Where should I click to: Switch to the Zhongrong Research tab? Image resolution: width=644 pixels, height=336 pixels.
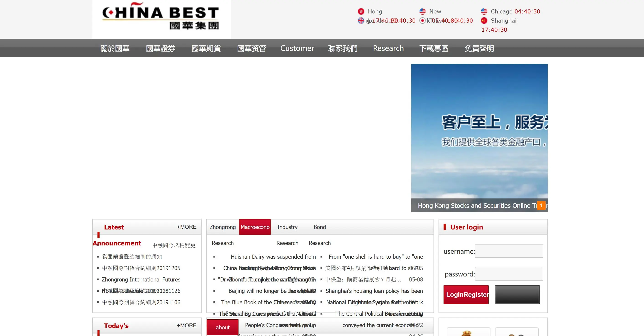[x=223, y=227]
